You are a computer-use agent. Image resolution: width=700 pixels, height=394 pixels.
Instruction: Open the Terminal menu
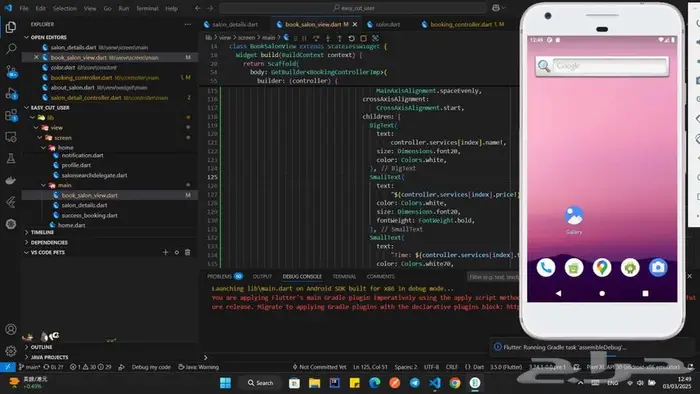tap(147, 8)
